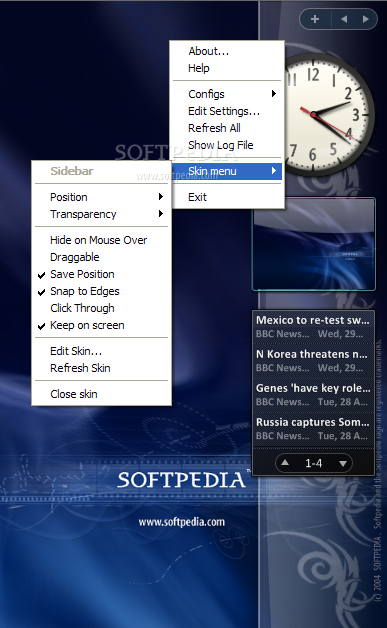Expand the Position submenu
This screenshot has width=387, height=628.
pos(101,197)
